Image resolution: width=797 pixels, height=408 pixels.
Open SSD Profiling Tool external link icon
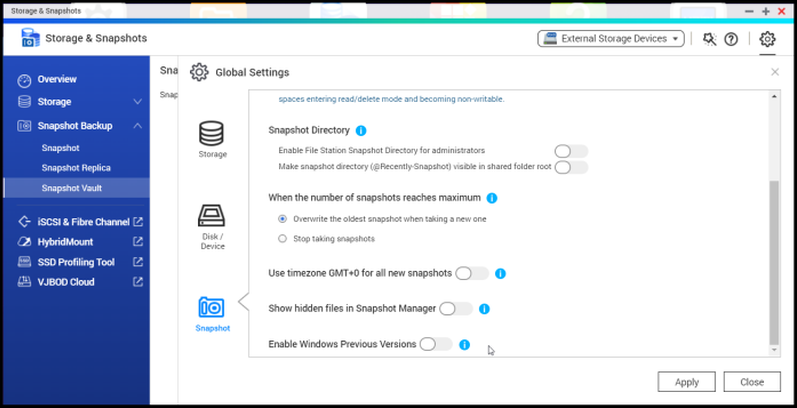pos(138,262)
